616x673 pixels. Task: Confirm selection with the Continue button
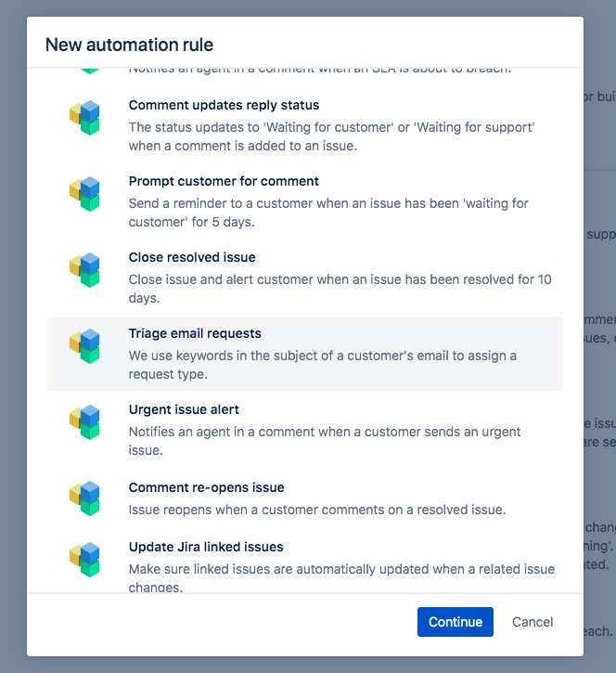coord(456,622)
